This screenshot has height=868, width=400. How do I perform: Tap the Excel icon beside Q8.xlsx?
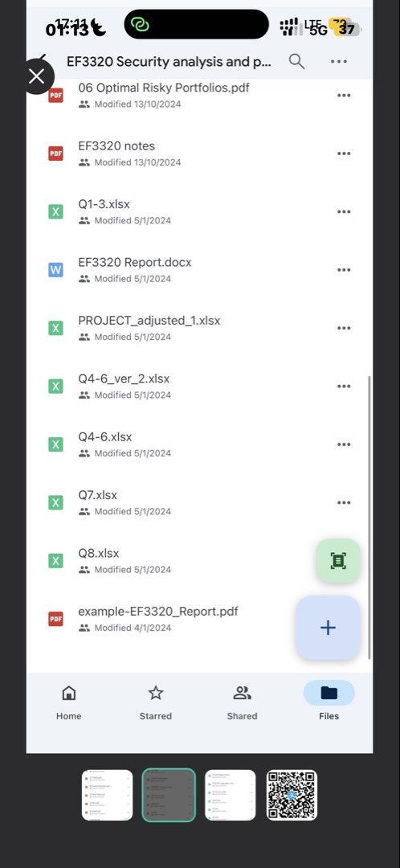click(x=56, y=561)
